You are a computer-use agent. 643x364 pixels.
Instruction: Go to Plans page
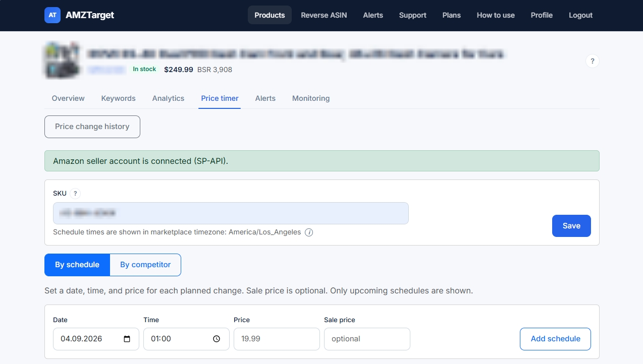[452, 15]
